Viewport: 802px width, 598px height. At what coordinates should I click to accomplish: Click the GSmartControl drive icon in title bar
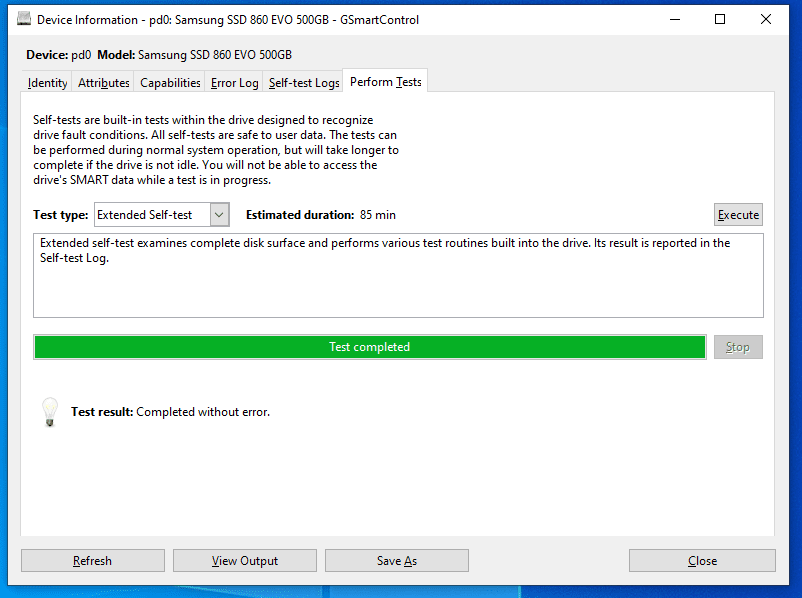(x=24, y=19)
